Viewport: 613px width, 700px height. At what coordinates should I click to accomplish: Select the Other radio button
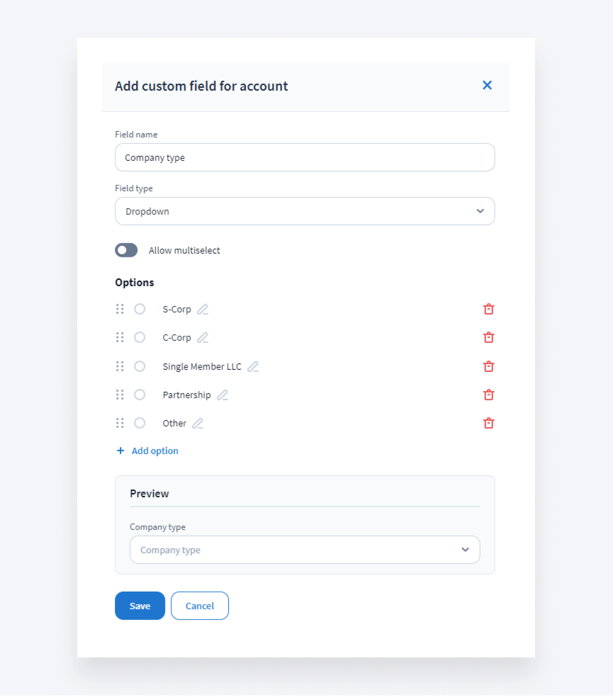pos(139,423)
